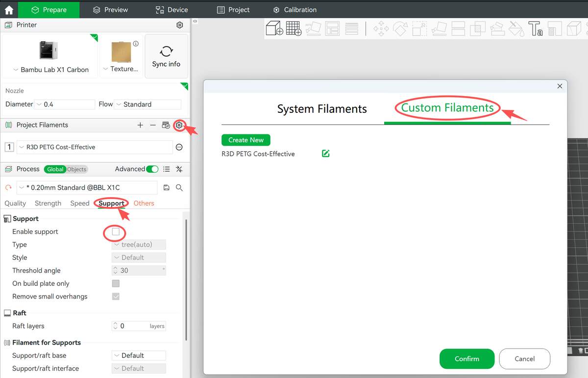
Task: Open the R3D PETG filament dropdown
Action: [95, 147]
